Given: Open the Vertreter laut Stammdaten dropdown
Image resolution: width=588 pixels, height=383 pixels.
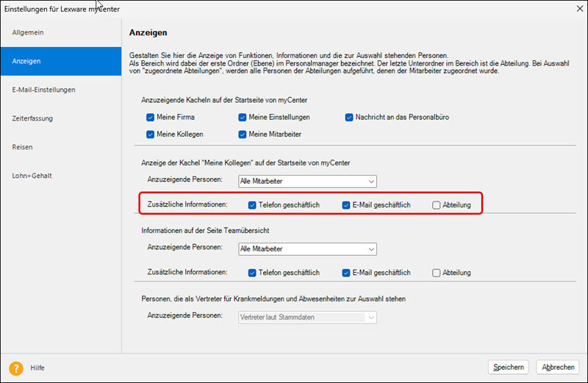Looking at the screenshot, I should pyautogui.click(x=307, y=318).
